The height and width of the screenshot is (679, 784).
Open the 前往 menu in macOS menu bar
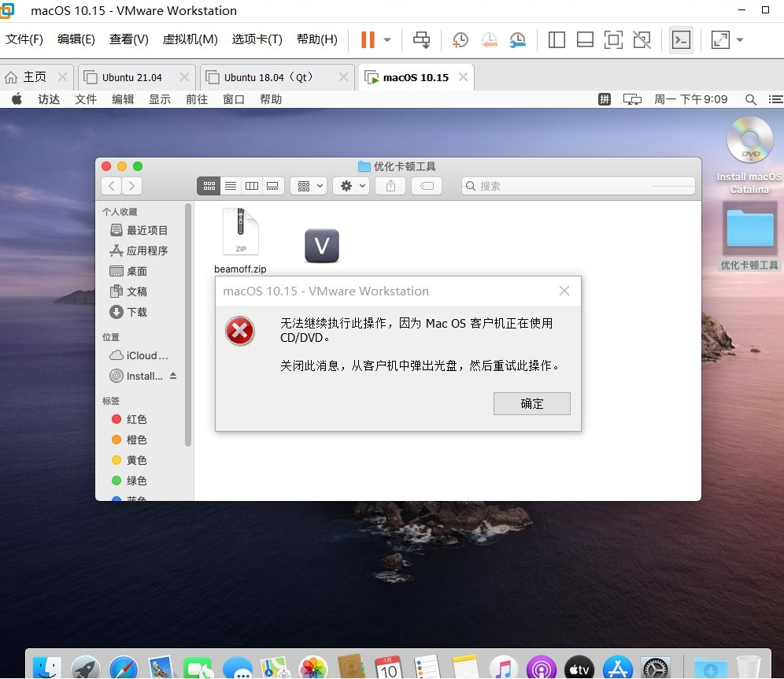(x=197, y=99)
